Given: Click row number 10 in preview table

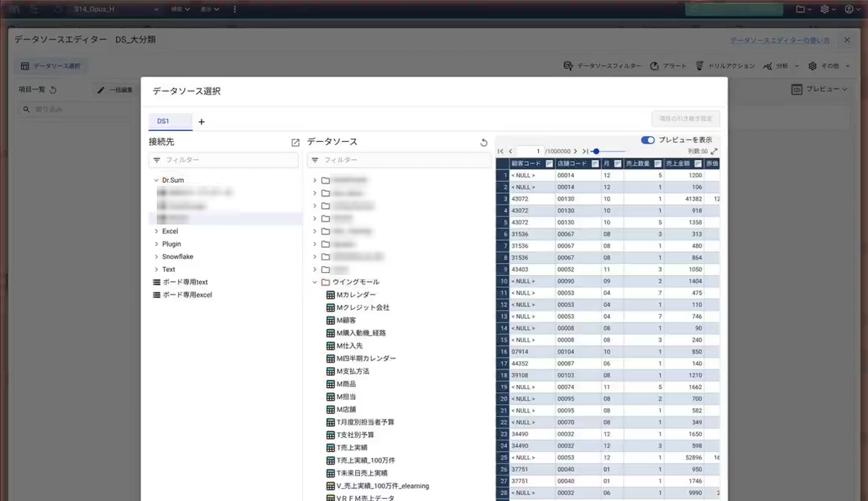Looking at the screenshot, I should (502, 281).
